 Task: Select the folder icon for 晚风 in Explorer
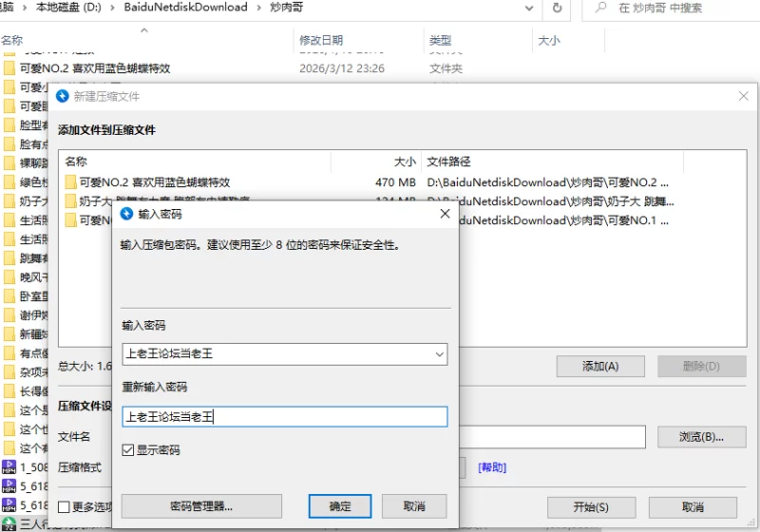(x=9, y=277)
